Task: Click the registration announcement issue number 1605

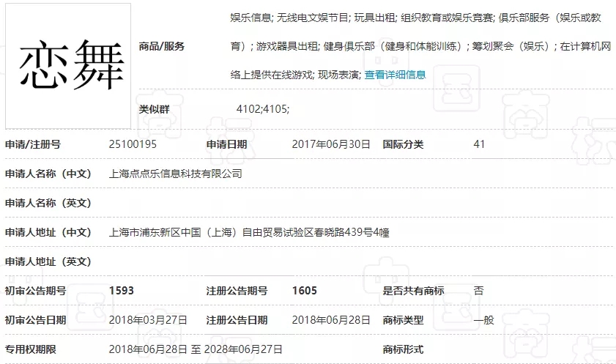Action: pyautogui.click(x=304, y=291)
